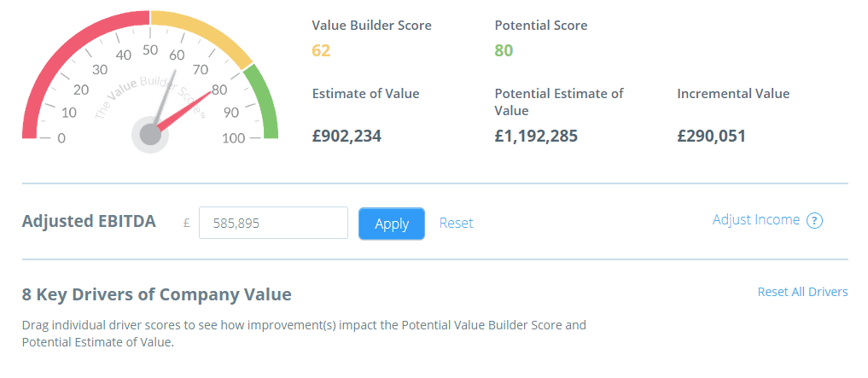
Task: Click the gauge's gray center hub
Action: 150,135
